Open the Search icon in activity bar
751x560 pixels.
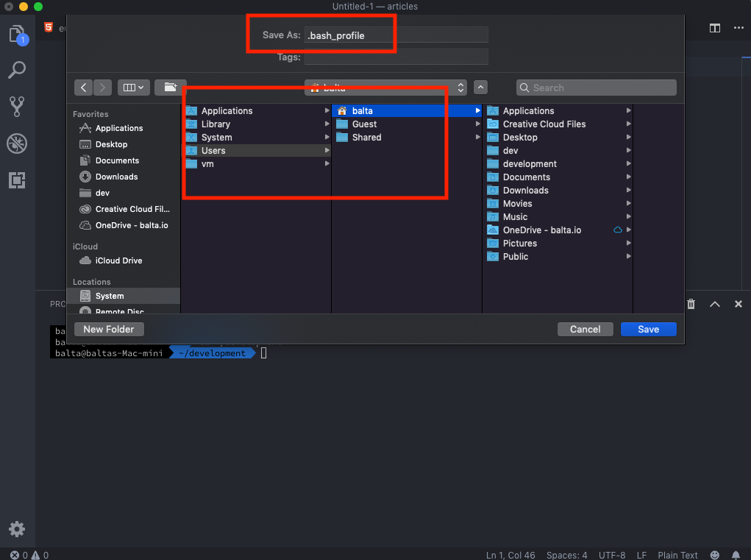click(x=17, y=70)
